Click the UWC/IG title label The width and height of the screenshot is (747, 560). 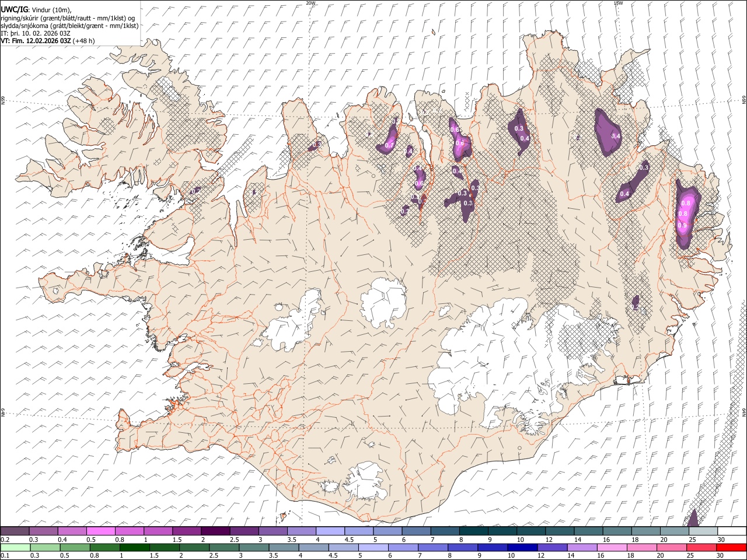[x=14, y=10]
